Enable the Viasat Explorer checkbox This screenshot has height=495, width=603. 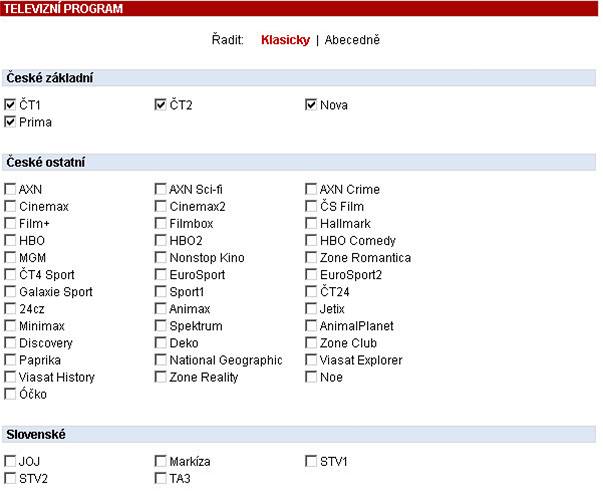311,360
